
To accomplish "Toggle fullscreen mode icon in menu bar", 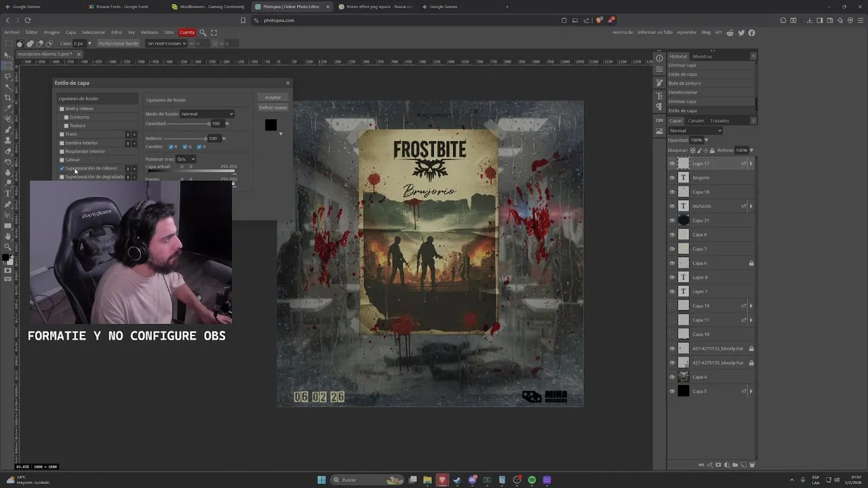I will click(214, 33).
